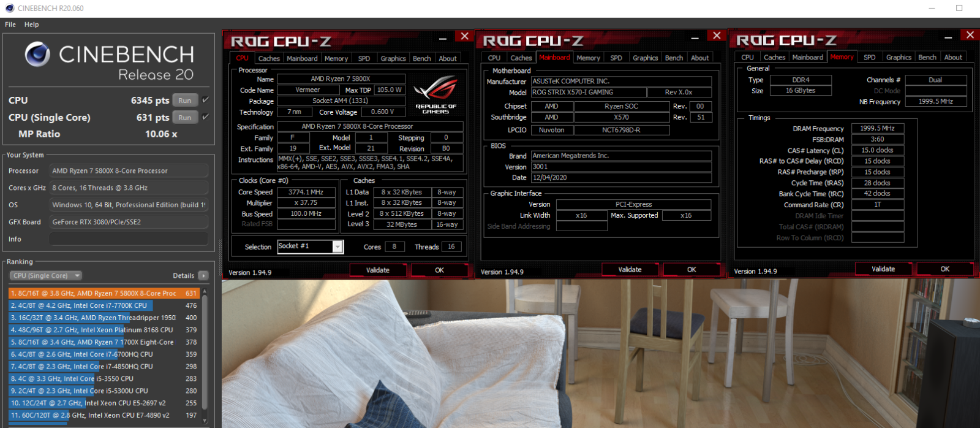
Task: Open About tab in Memory CPU-Z window
Action: 953,58
